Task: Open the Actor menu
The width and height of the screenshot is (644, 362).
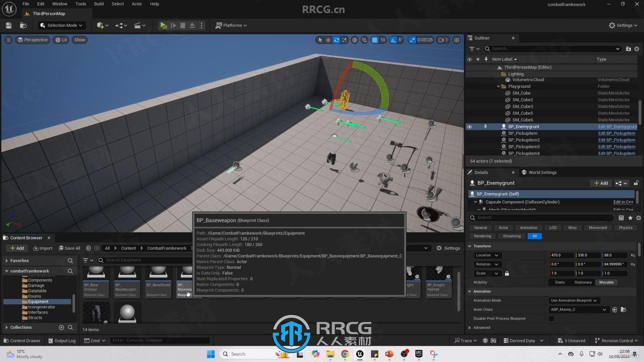Action: coord(137,4)
